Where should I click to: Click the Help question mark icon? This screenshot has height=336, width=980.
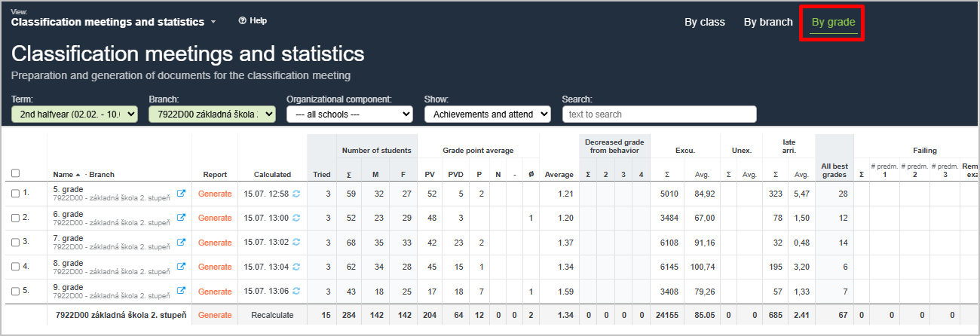point(242,21)
